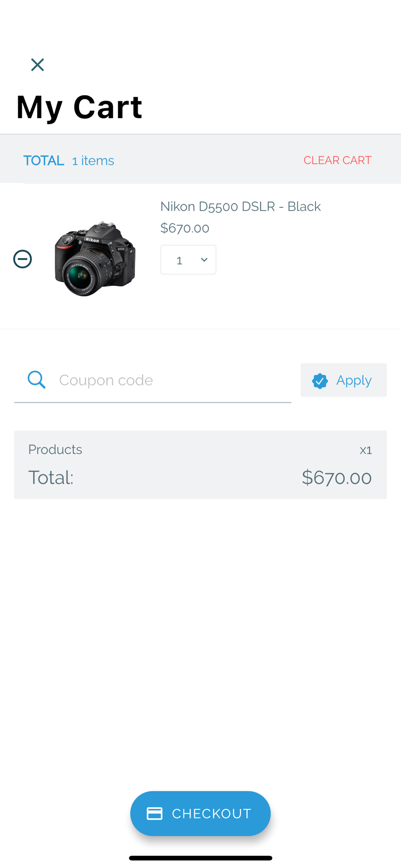401x868 pixels.
Task: Tap the home indicator bar at bottom
Action: pos(200,858)
